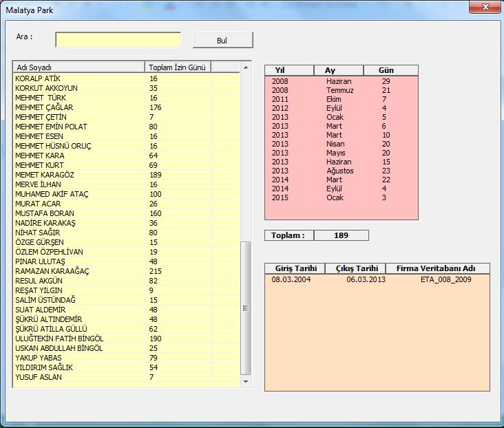
Task: Select RESUL AKGÜN row
Action: (x=127, y=281)
